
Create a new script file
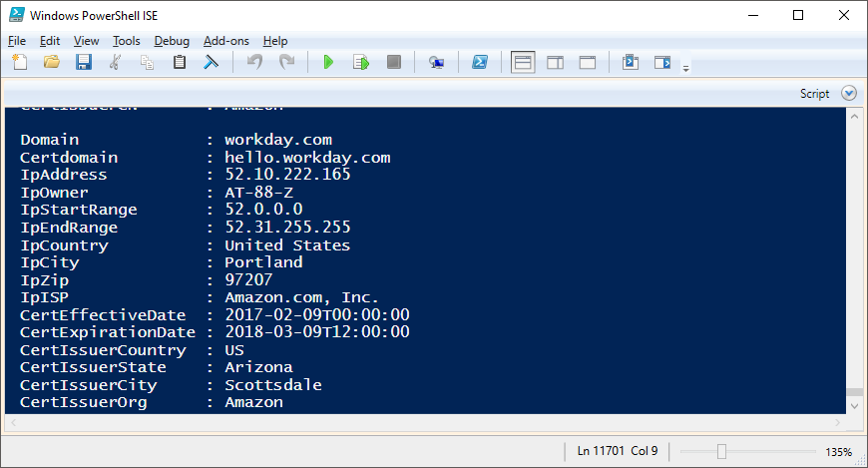tap(20, 62)
